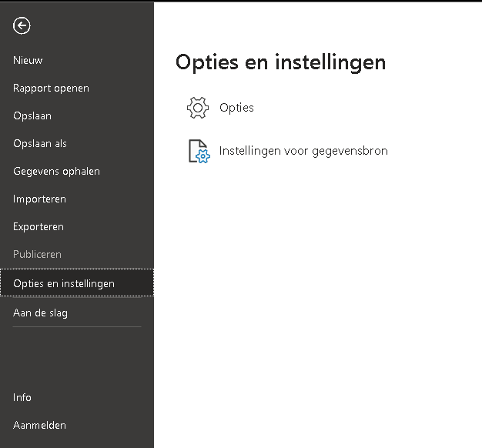
Task: Choose Opslaan from the file menu
Action: pyautogui.click(x=32, y=115)
